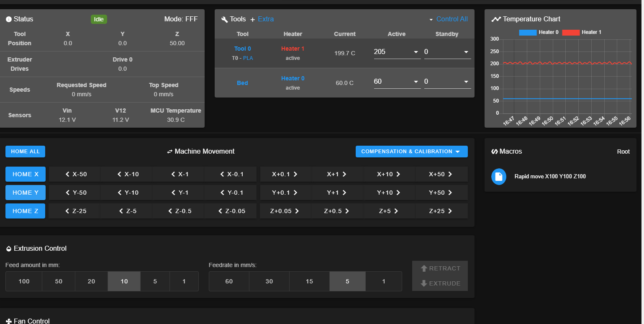Click the Heater 0 link
The image size is (644, 324).
pos(292,78)
